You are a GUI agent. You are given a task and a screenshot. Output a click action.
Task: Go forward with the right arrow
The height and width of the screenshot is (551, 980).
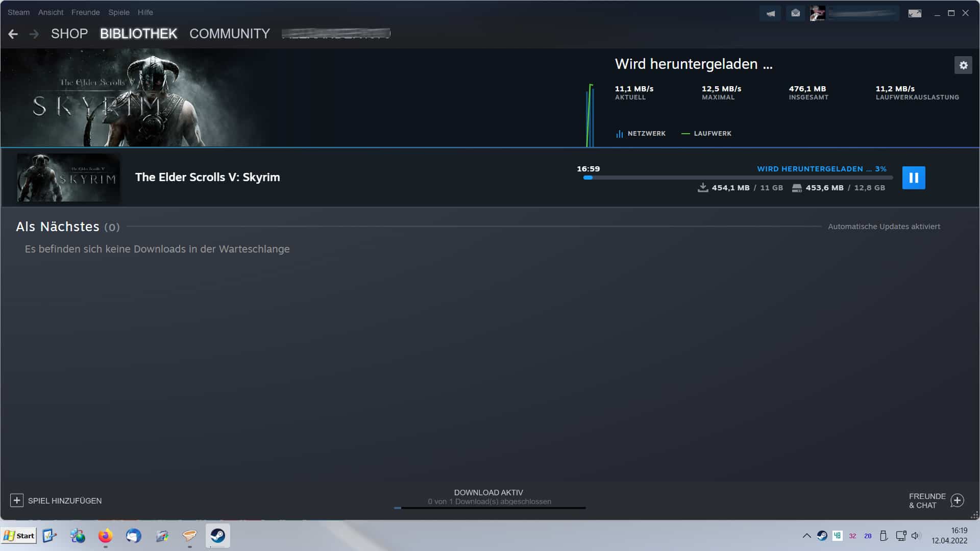pyautogui.click(x=34, y=34)
